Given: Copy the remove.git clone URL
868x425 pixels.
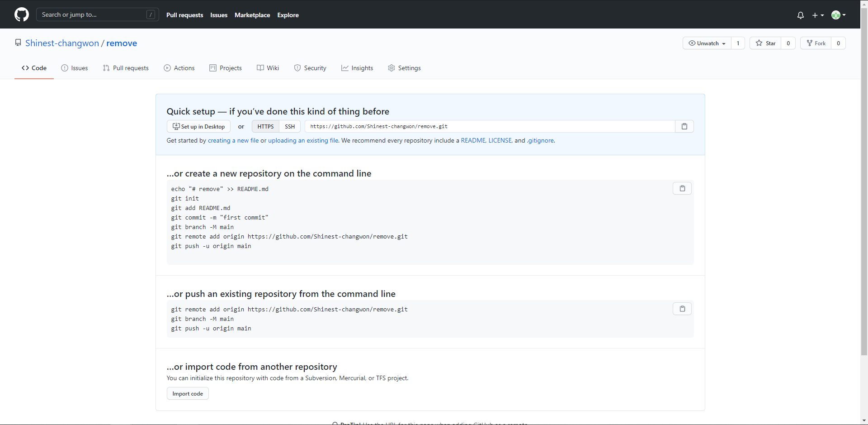Looking at the screenshot, I should tap(684, 126).
